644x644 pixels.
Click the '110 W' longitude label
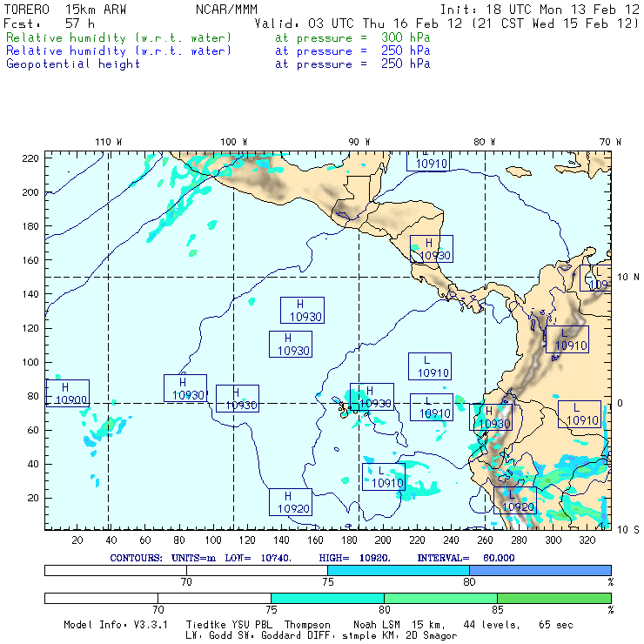109,142
